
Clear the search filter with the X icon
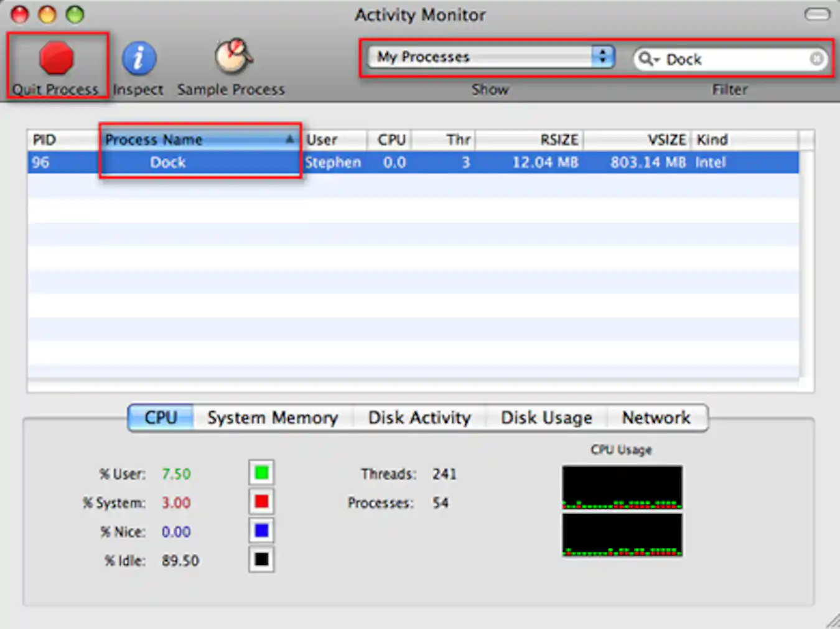click(x=817, y=59)
